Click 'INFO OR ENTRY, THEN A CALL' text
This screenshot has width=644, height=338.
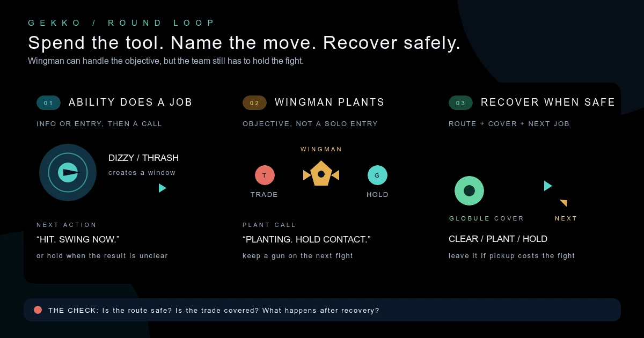(99, 123)
